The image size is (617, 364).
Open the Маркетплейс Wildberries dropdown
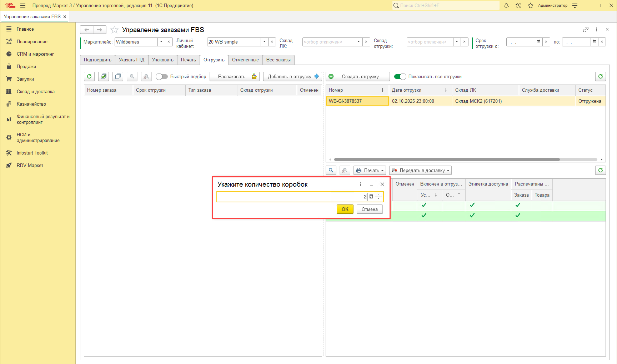pos(161,42)
